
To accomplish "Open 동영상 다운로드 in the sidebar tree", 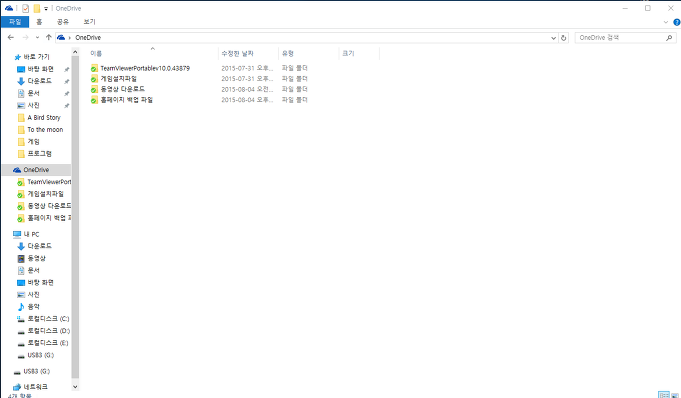I will [49, 206].
